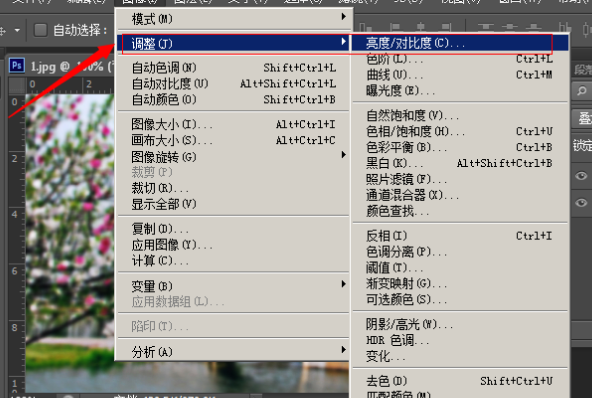Choose 通道混合器(X) menu entry
This screenshot has width=592, height=398.
pyautogui.click(x=460, y=195)
